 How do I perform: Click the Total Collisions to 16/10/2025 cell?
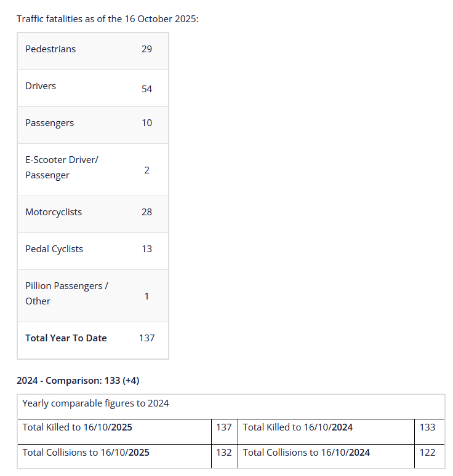(86, 453)
